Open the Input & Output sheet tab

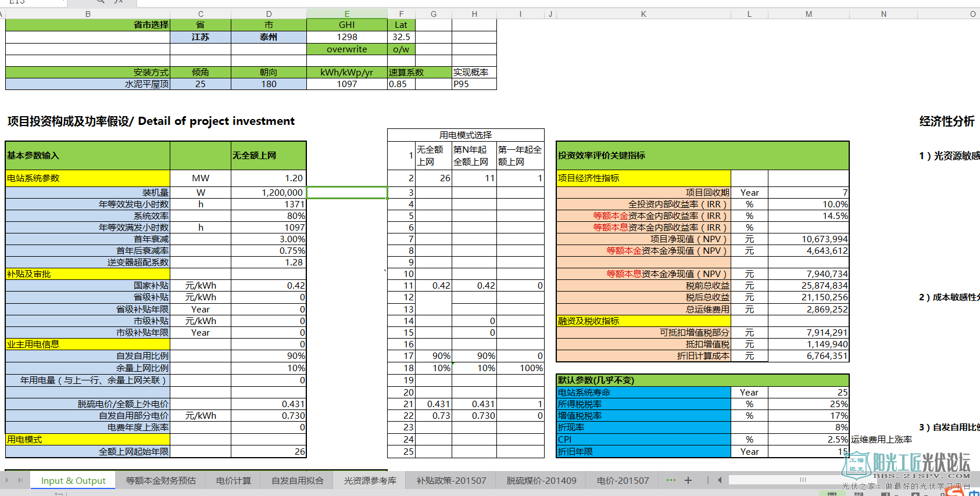73,480
